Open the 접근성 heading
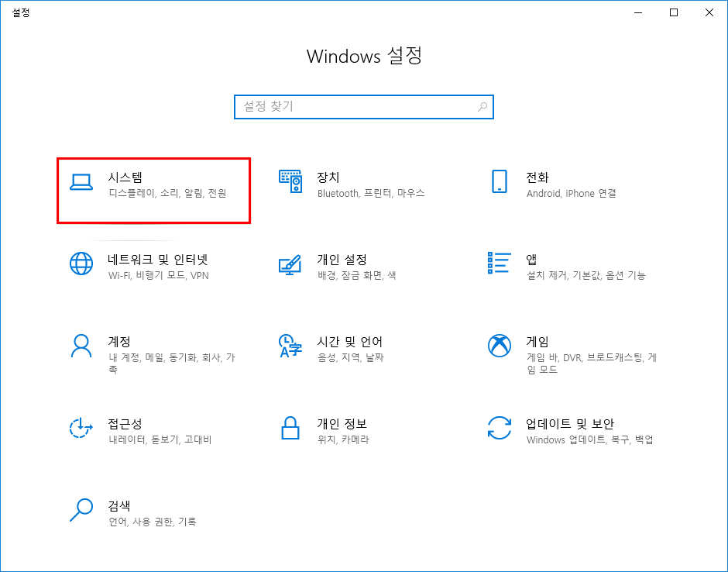728x572 pixels. pos(125,424)
